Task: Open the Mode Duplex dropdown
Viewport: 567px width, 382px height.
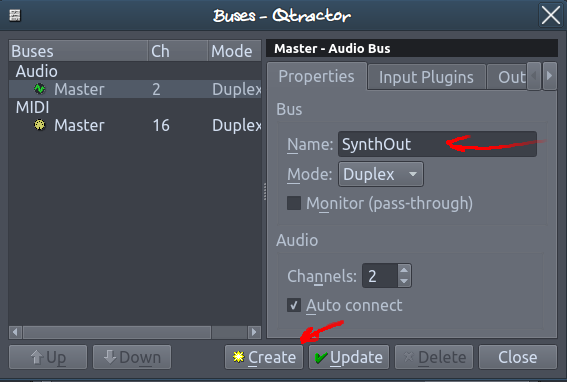Action: point(381,174)
